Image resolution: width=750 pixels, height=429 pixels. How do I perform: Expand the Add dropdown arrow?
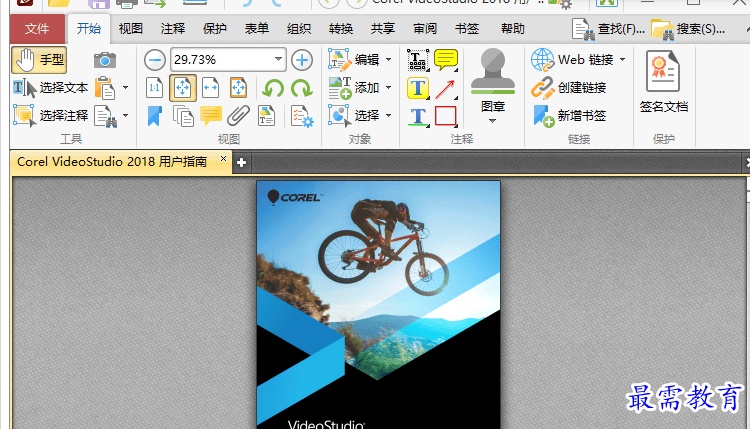[x=388, y=88]
